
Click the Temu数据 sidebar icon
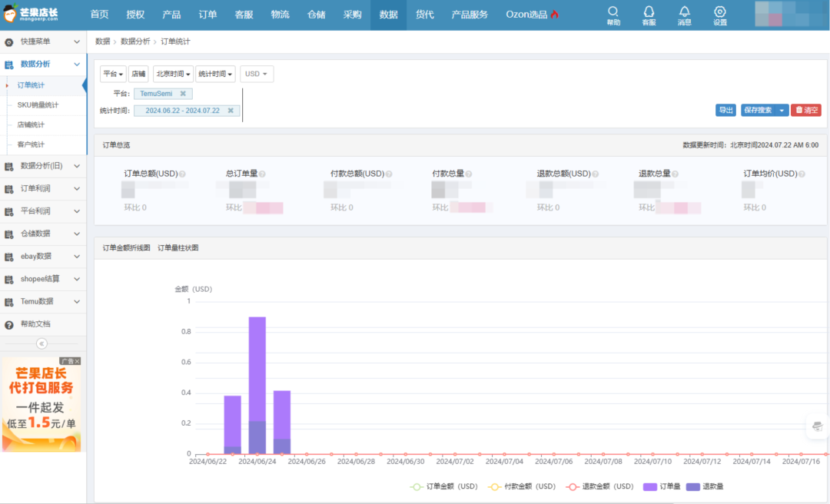point(9,302)
